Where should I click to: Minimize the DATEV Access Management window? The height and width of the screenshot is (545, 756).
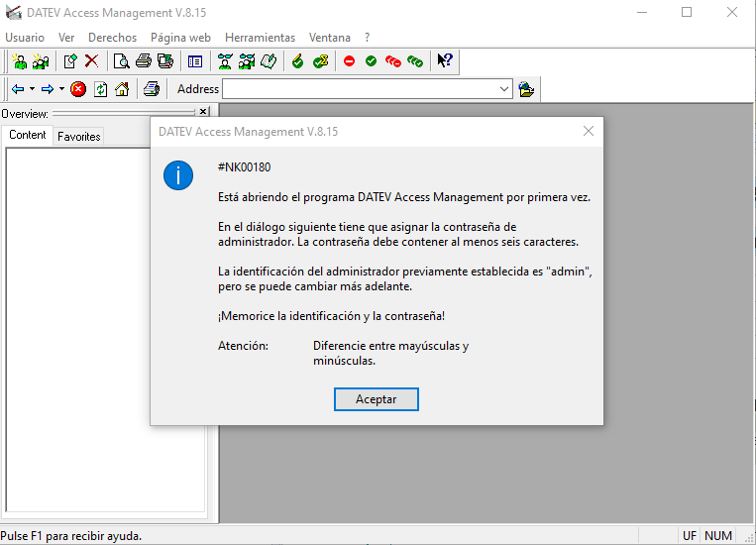point(642,13)
